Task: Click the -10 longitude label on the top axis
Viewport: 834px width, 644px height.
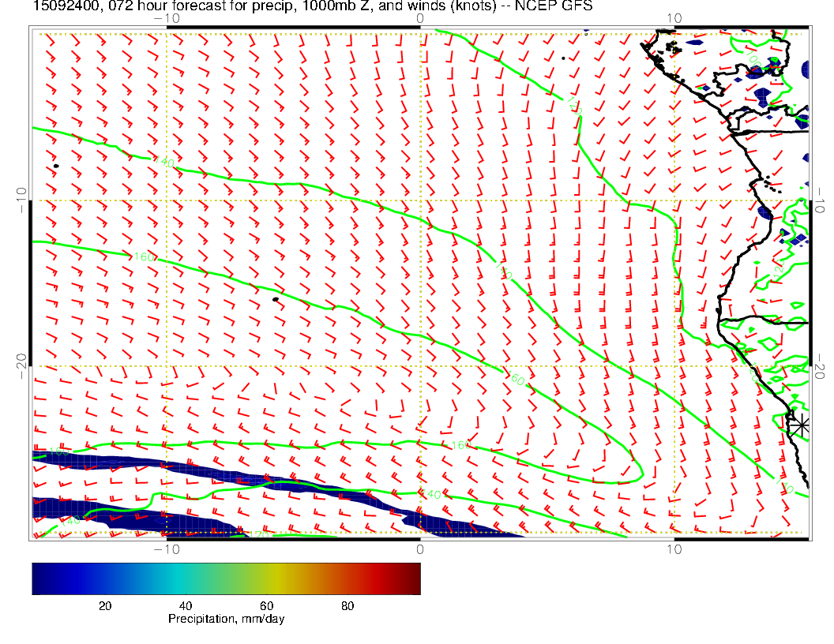Action: click(x=166, y=17)
